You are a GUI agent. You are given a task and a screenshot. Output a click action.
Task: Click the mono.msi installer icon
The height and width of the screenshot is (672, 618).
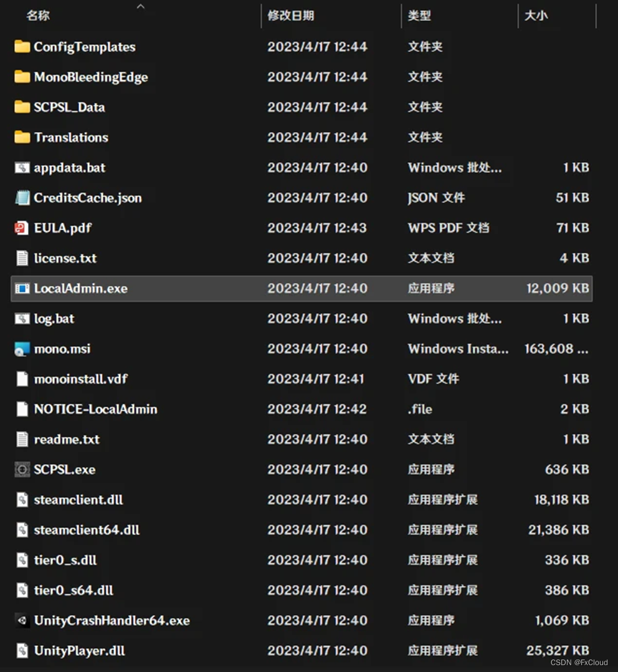pyautogui.click(x=22, y=349)
